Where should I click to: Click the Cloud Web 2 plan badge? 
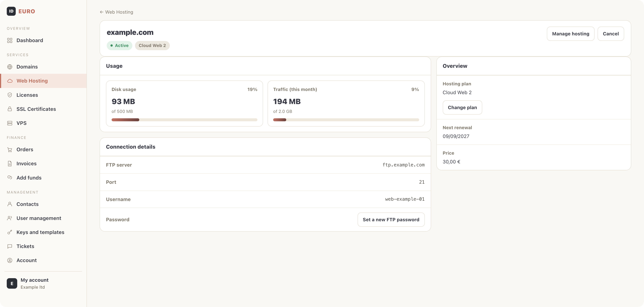(152, 45)
